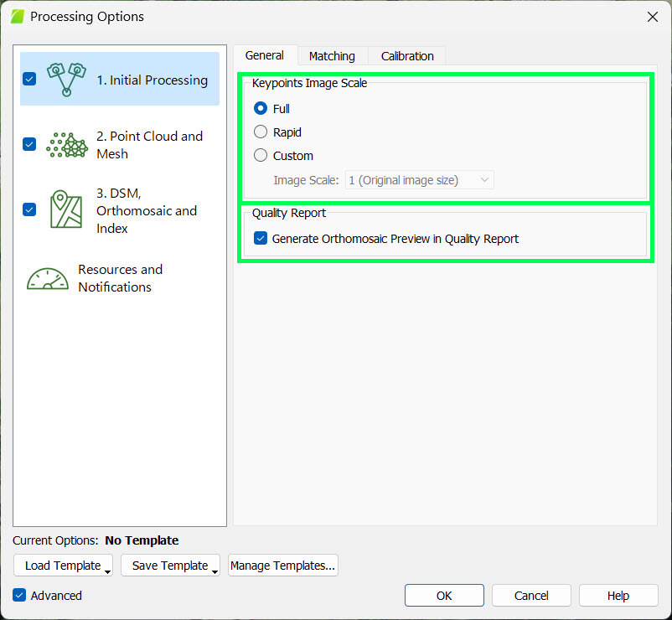Toggle the Advanced options checkbox
The height and width of the screenshot is (620, 672).
click(x=19, y=595)
